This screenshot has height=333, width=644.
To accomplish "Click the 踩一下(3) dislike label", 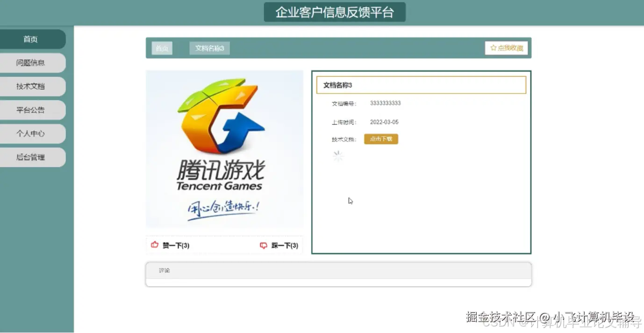I will click(x=285, y=246).
